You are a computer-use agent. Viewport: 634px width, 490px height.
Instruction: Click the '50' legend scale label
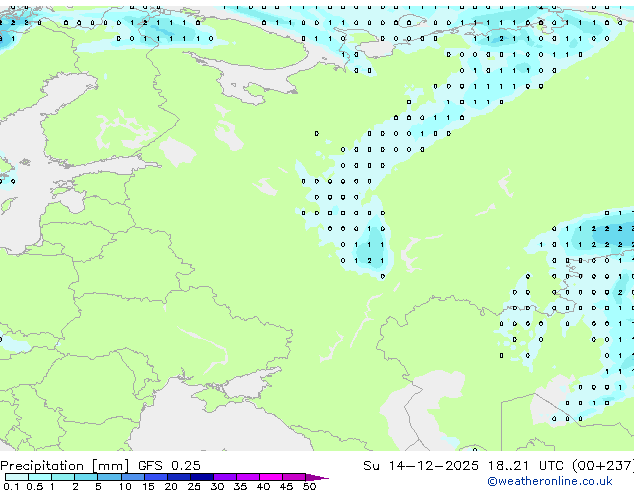pos(309,486)
